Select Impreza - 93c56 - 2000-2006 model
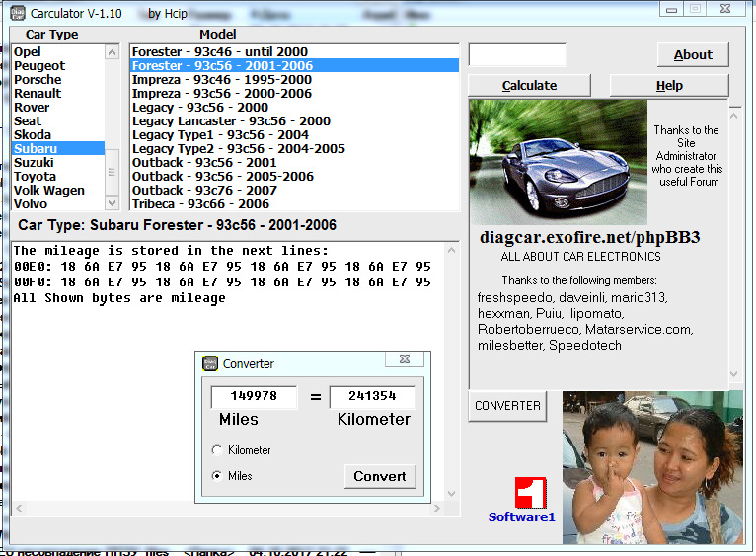Screen dimensions: 756x556 [294, 93]
